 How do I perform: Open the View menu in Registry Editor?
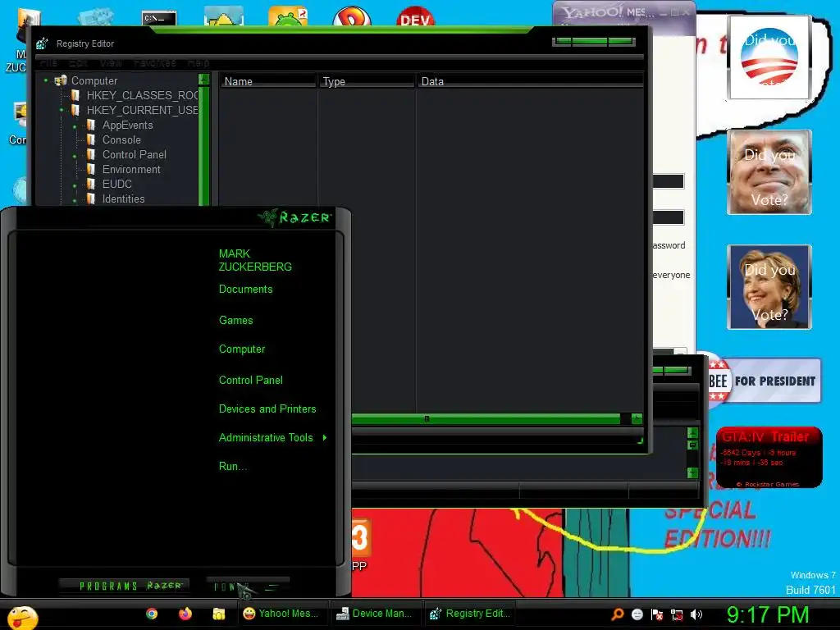pos(111,62)
